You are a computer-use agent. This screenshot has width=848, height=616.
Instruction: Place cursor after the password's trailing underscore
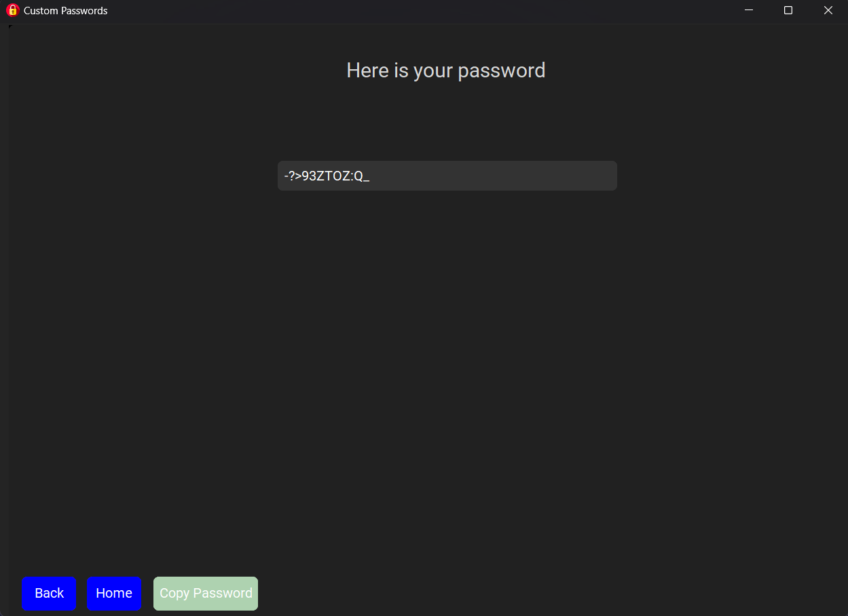[371, 176]
